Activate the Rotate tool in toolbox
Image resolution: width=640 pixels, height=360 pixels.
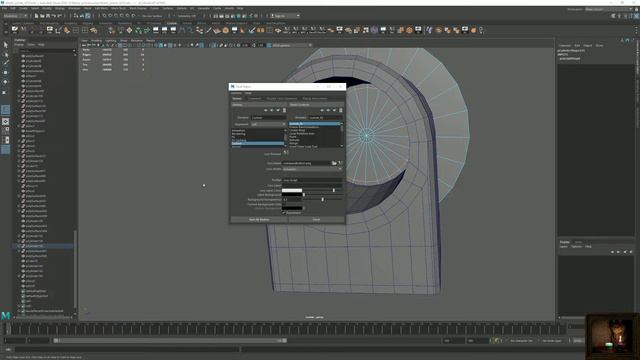coord(6,82)
